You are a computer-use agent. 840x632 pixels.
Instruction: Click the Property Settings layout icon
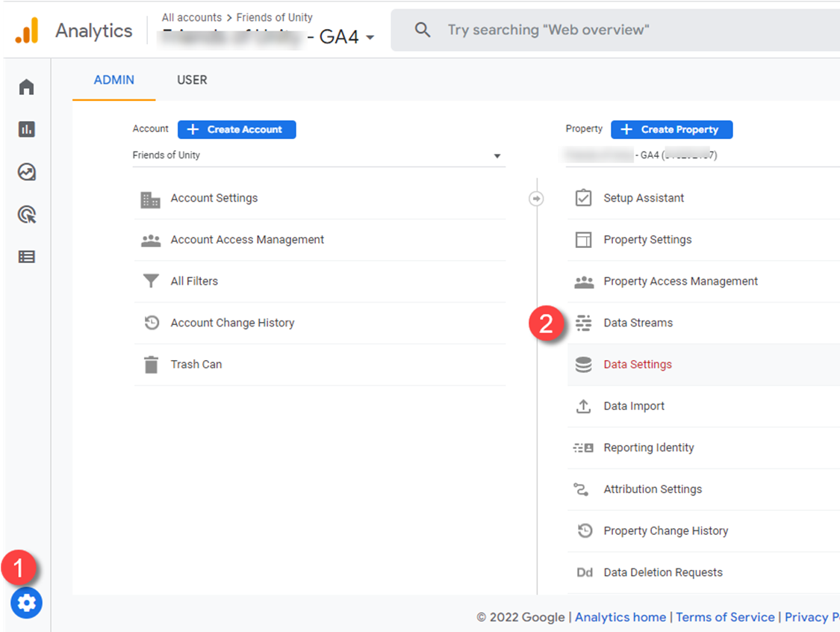pos(583,240)
